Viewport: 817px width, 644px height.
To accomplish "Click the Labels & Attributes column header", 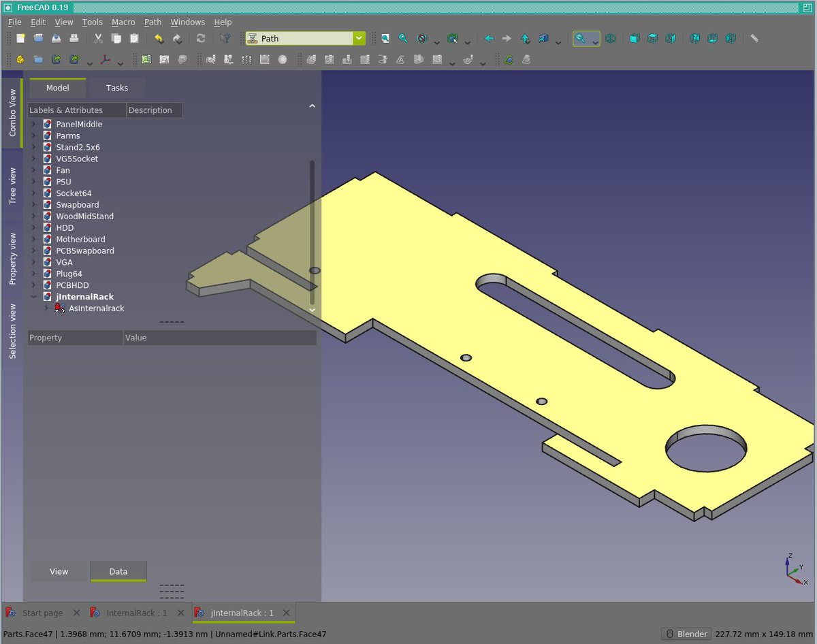I will click(x=77, y=110).
